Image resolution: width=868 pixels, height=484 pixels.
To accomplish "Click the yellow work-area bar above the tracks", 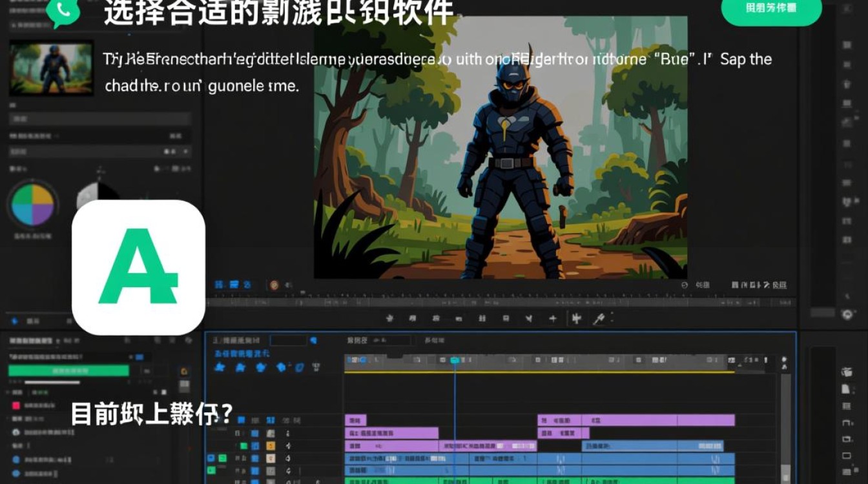I will [x=539, y=372].
